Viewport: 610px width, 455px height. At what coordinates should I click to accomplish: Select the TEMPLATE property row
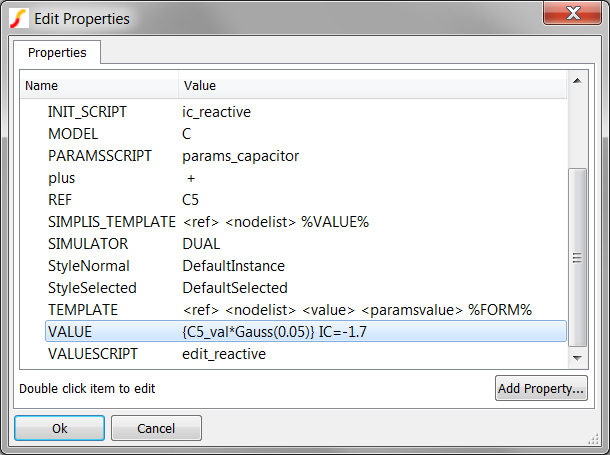[83, 310]
